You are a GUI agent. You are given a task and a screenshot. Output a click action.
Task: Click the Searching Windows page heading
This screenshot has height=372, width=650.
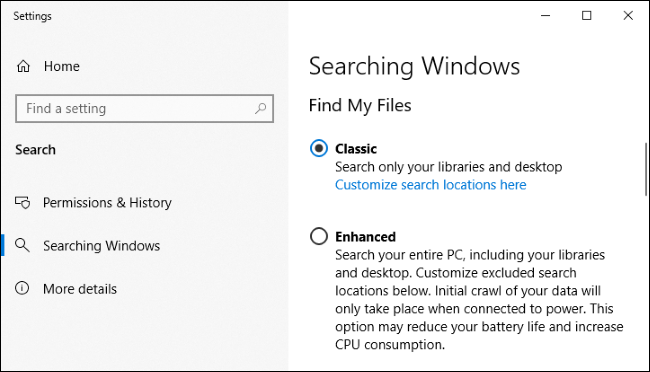(414, 66)
